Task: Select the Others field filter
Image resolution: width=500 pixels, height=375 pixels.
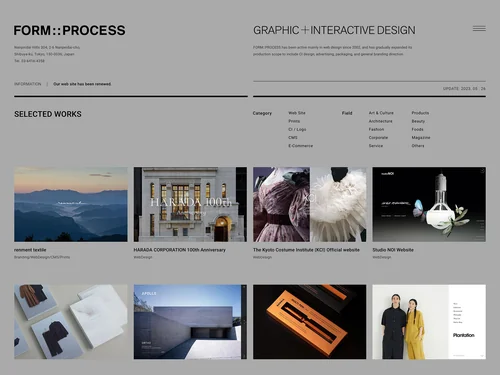Action: [418, 146]
